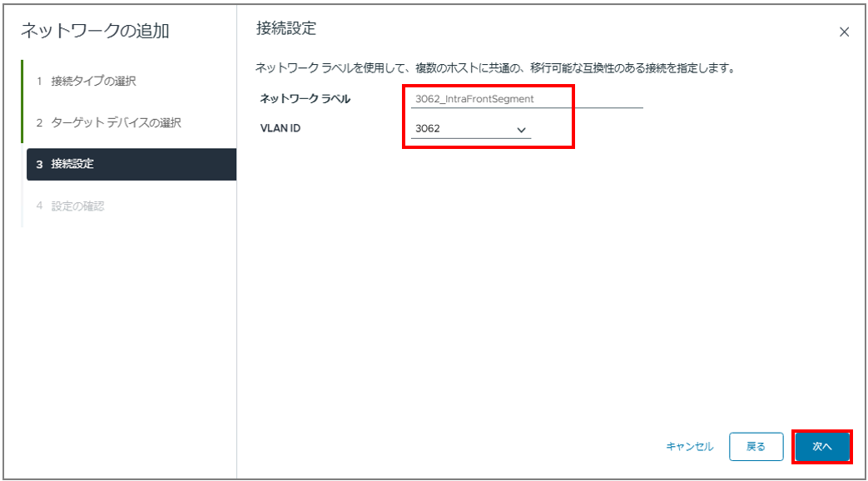Click the 接続設定 heading
This screenshot has width=868, height=481.
(286, 28)
